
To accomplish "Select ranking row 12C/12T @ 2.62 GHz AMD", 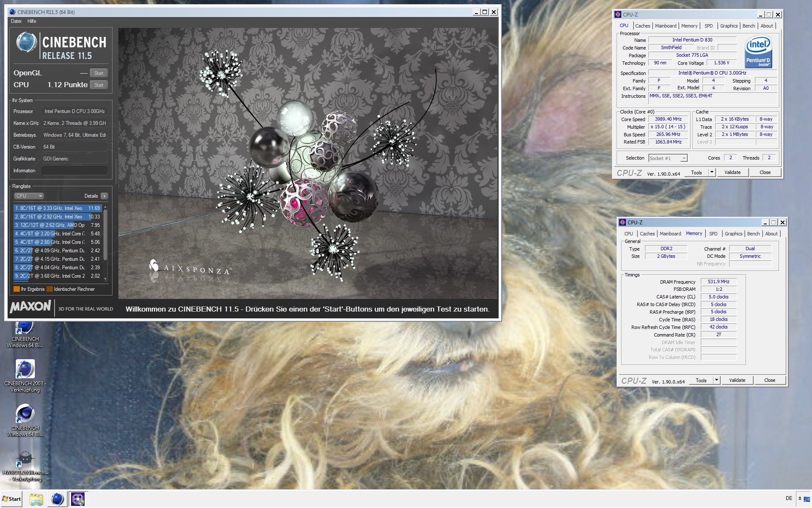I will [58, 225].
